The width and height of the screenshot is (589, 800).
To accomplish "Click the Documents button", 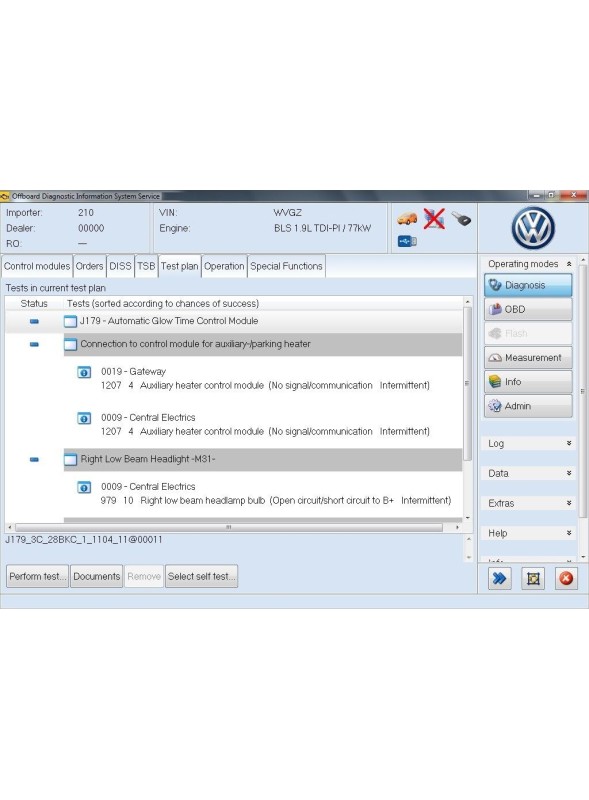I will [96, 576].
